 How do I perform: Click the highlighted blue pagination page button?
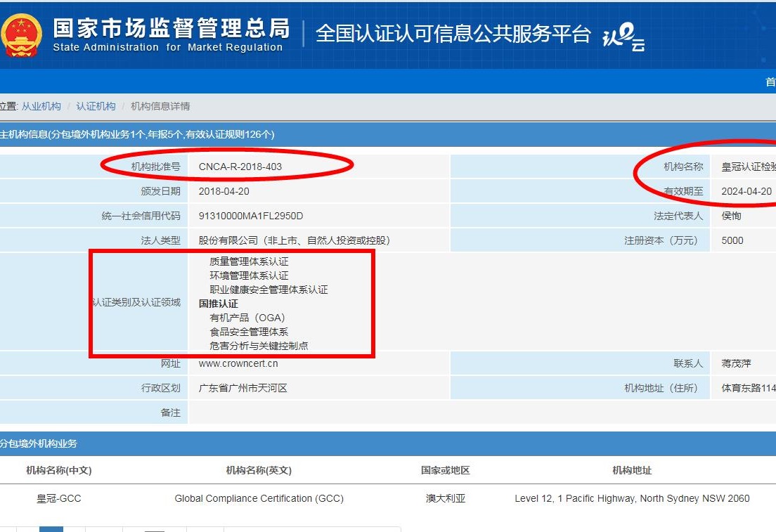pos(51,529)
